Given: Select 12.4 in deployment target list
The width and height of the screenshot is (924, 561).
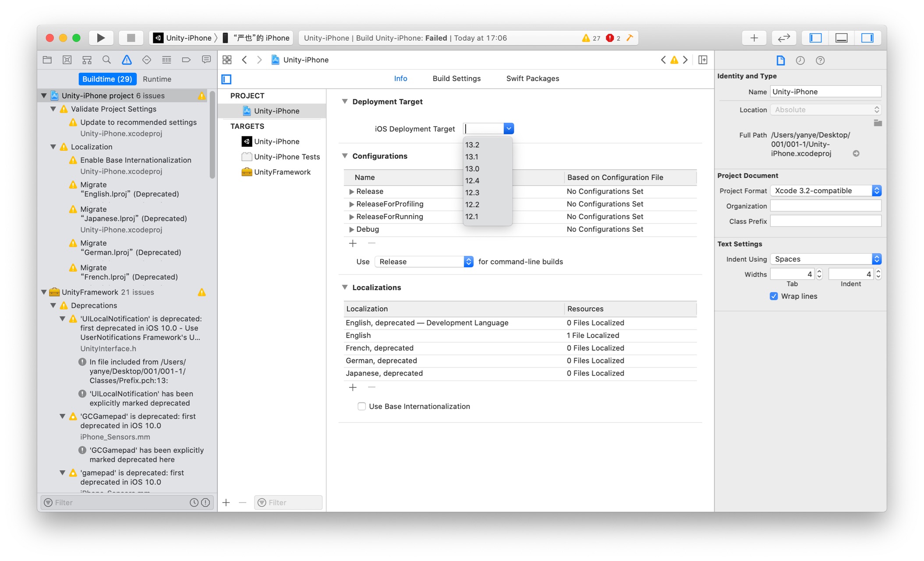Looking at the screenshot, I should coord(487,181).
